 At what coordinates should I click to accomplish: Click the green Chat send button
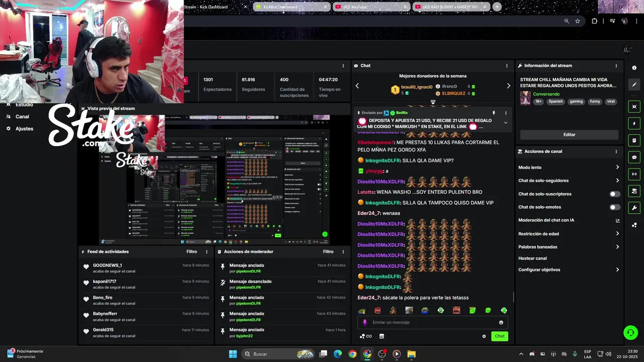click(x=500, y=336)
